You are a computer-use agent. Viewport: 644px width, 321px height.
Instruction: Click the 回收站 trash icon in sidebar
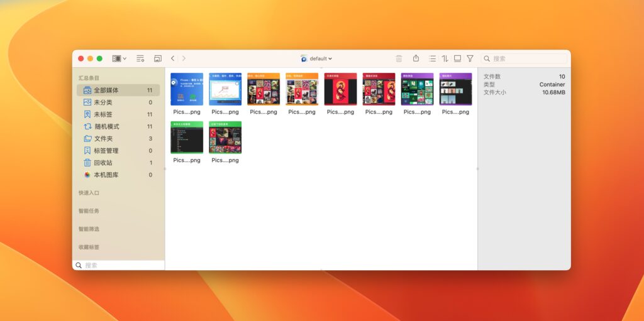coord(87,163)
